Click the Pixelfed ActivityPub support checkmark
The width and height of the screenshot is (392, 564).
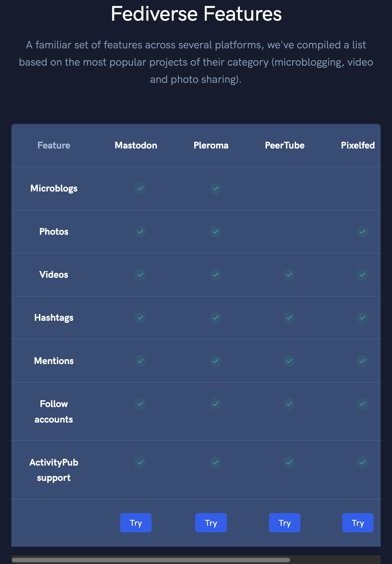point(362,462)
